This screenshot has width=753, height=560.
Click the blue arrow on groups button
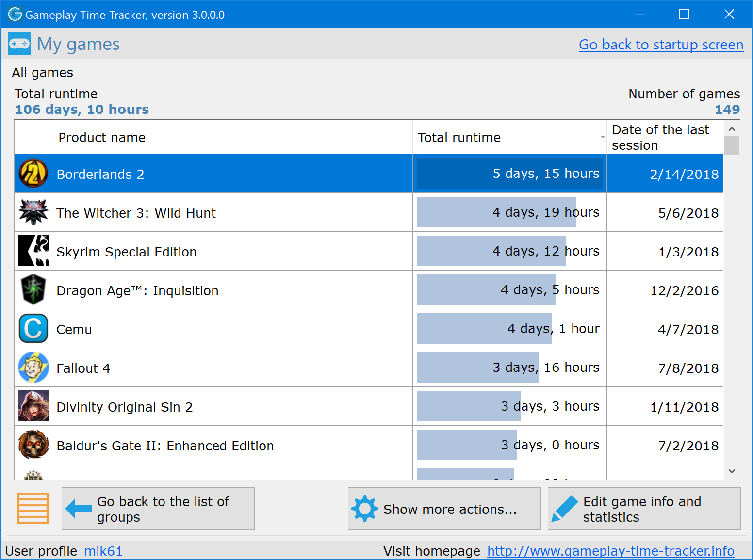(78, 508)
